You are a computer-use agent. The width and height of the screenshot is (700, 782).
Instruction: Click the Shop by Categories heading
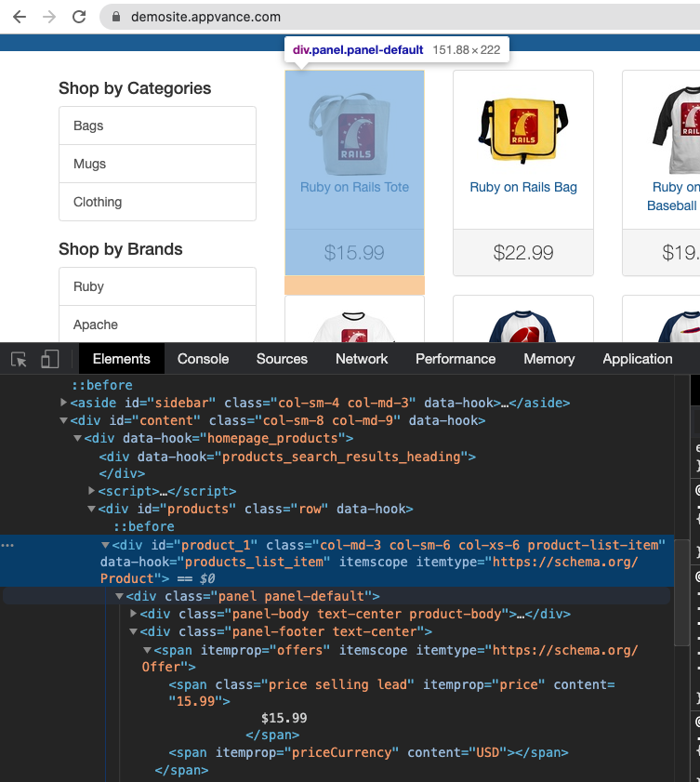pyautogui.click(x=135, y=88)
